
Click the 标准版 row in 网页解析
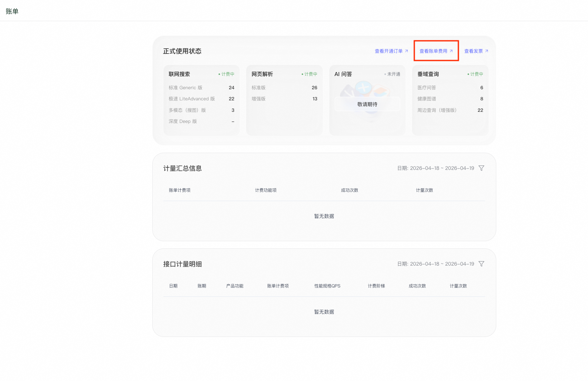point(285,88)
